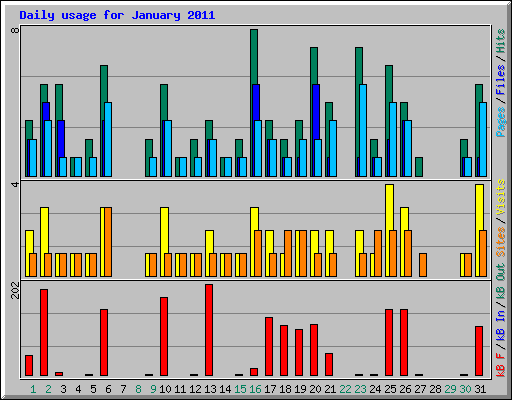
Task: Select day label '5' on the date axis
Action: pos(93,389)
